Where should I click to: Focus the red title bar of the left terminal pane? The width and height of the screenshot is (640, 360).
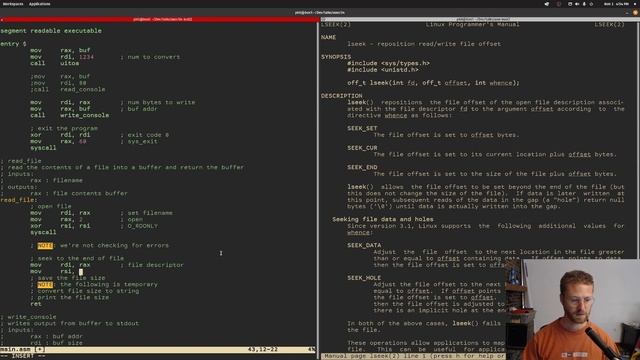click(160, 19)
